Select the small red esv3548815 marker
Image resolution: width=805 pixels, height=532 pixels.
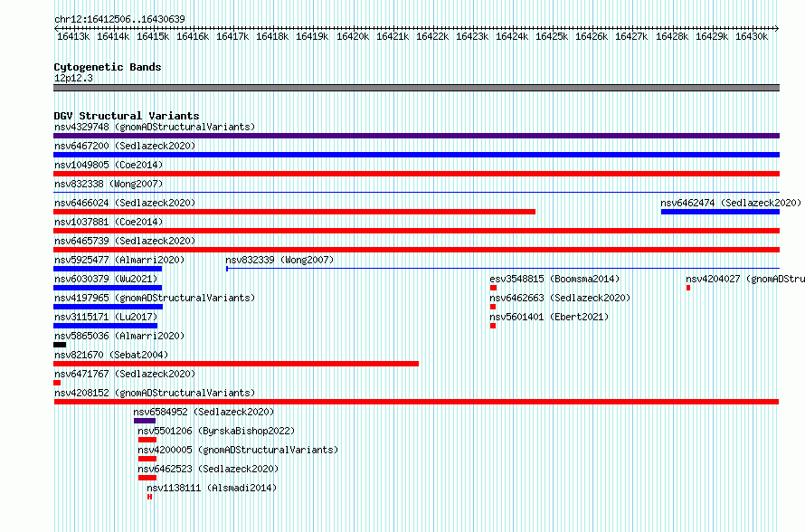click(x=493, y=288)
